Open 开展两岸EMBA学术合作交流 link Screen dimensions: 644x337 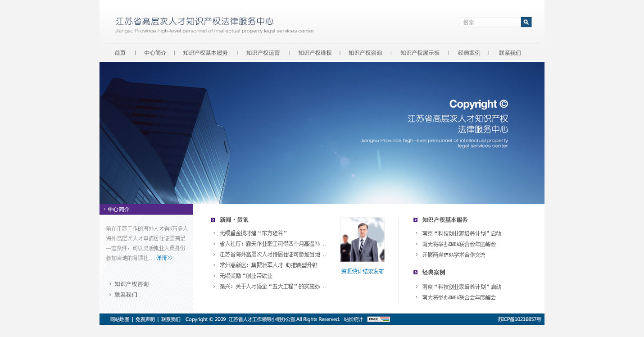click(454, 255)
